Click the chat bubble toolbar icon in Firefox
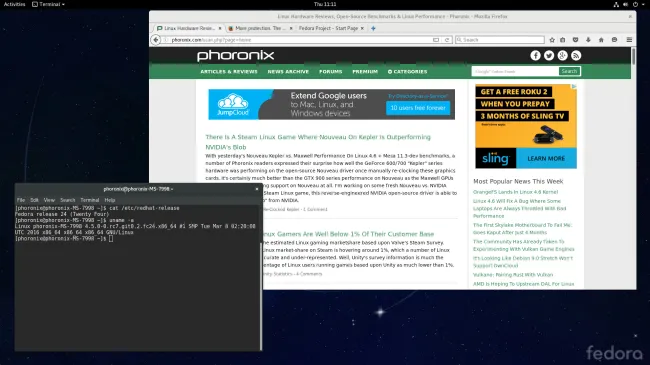Screen dimensions: 650x365 coord(614,40)
